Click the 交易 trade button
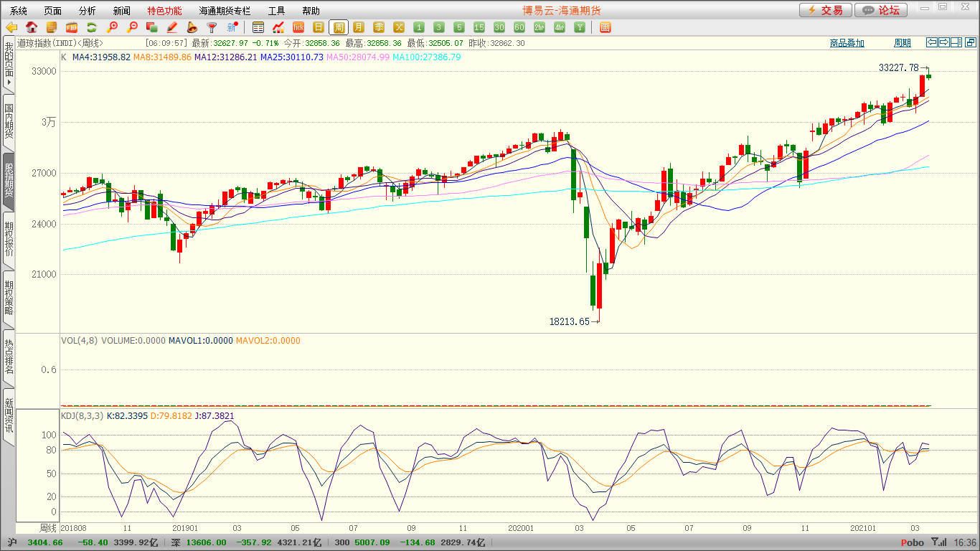 pos(826,10)
